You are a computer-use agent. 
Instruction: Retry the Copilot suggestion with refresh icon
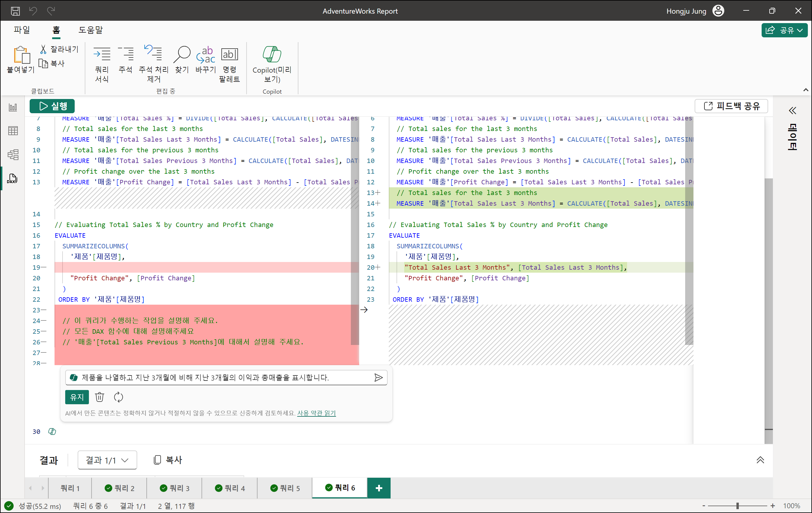coord(118,397)
